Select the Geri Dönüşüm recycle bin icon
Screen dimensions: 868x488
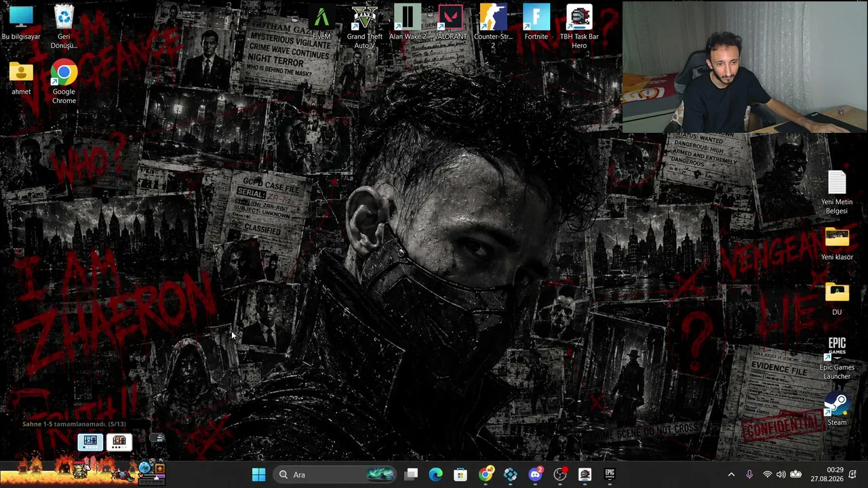(64, 27)
